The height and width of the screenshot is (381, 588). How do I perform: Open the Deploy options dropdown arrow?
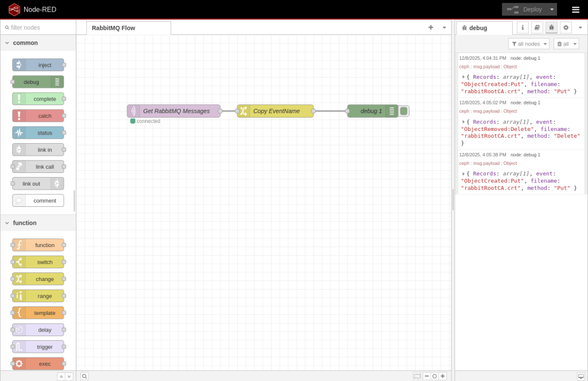552,10
